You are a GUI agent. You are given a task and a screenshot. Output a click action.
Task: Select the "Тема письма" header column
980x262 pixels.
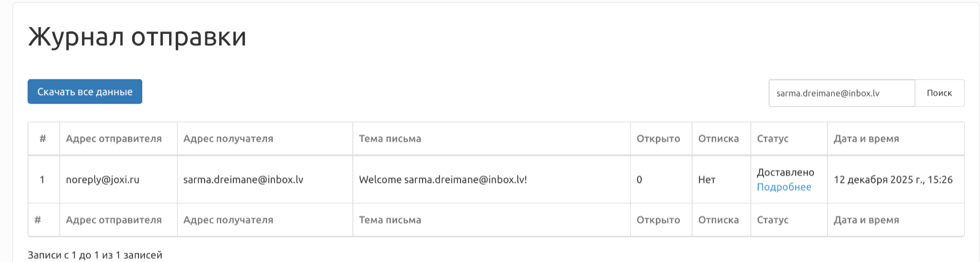pos(390,139)
